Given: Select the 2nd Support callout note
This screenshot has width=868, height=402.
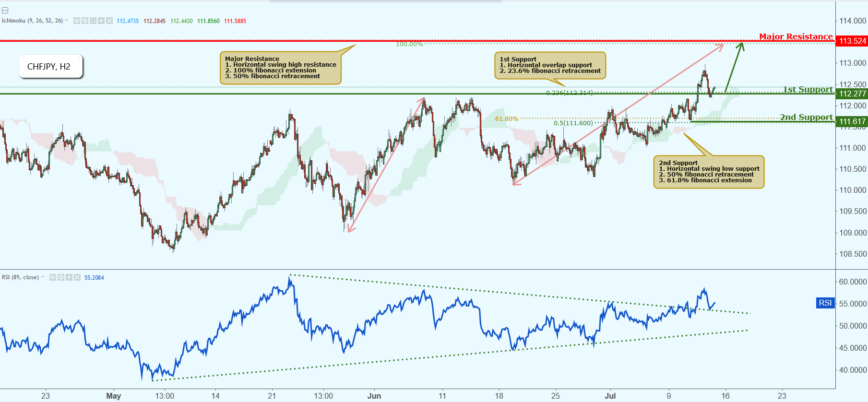Looking at the screenshot, I should point(709,172).
